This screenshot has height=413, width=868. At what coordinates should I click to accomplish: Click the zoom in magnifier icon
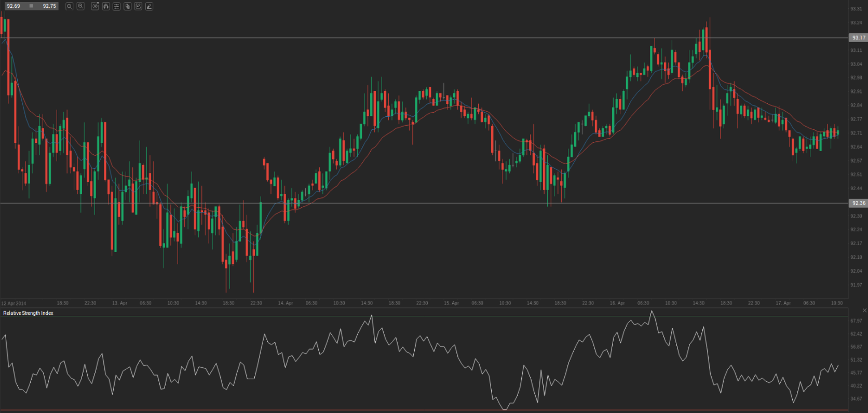tap(80, 6)
